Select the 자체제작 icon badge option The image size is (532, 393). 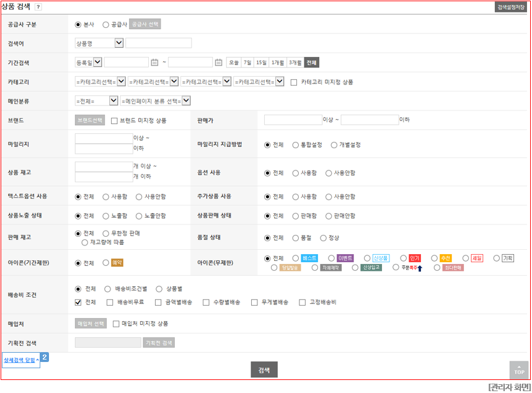tap(315, 268)
